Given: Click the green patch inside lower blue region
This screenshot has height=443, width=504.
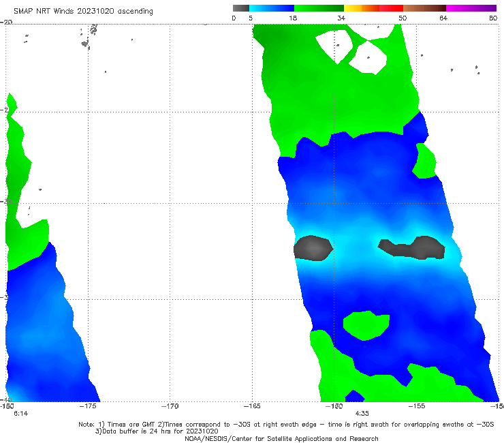Looking at the screenshot, I should pos(366,325).
